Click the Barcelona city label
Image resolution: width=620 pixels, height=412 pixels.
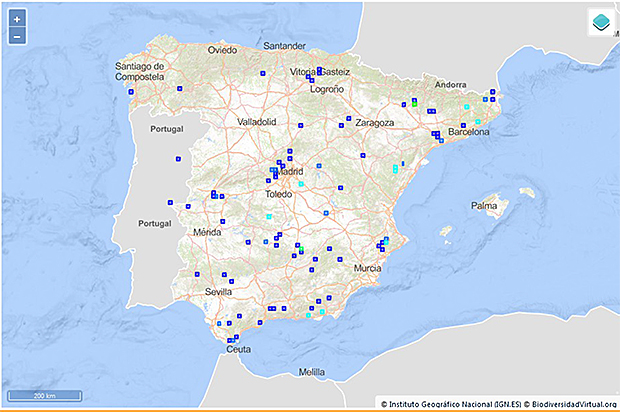(469, 131)
